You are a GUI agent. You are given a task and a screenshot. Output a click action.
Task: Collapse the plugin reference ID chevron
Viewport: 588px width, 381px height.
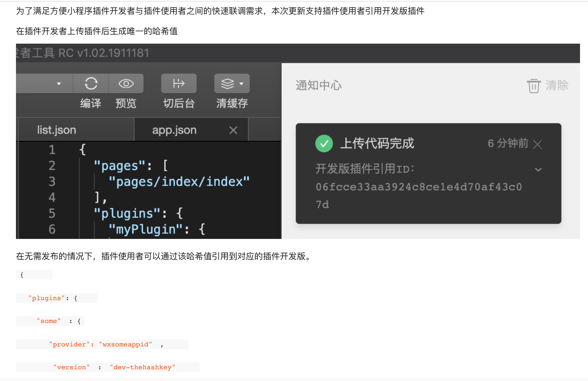tap(538, 169)
